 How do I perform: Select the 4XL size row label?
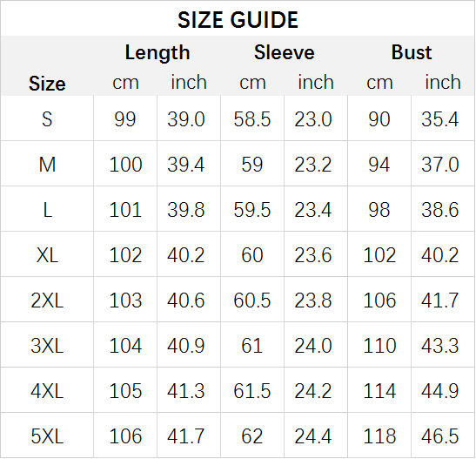(x=47, y=391)
